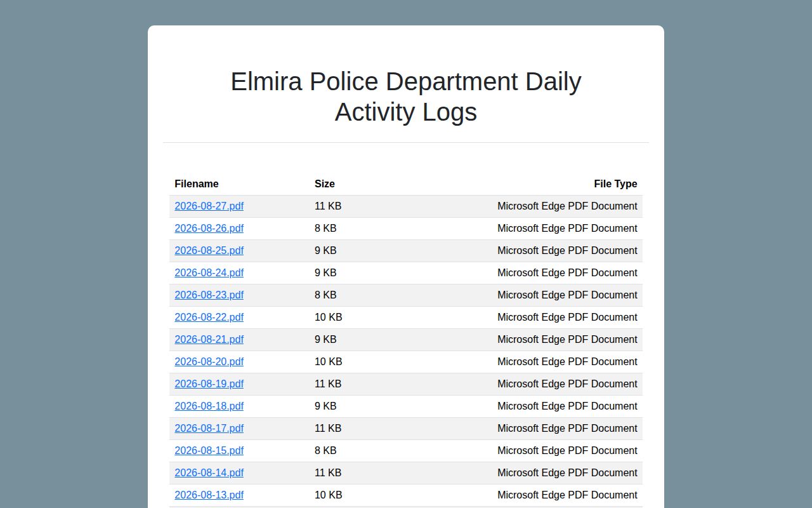Viewport: 812px width, 508px height.
Task: Click the 10 KB size of 2026-08-22.pdf
Action: click(x=329, y=317)
